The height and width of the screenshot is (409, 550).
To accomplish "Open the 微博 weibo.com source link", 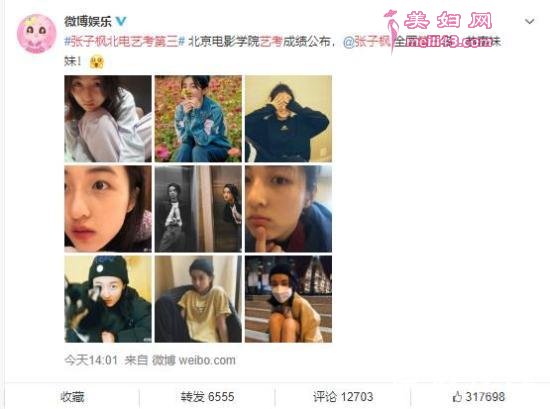I will pyautogui.click(x=194, y=360).
